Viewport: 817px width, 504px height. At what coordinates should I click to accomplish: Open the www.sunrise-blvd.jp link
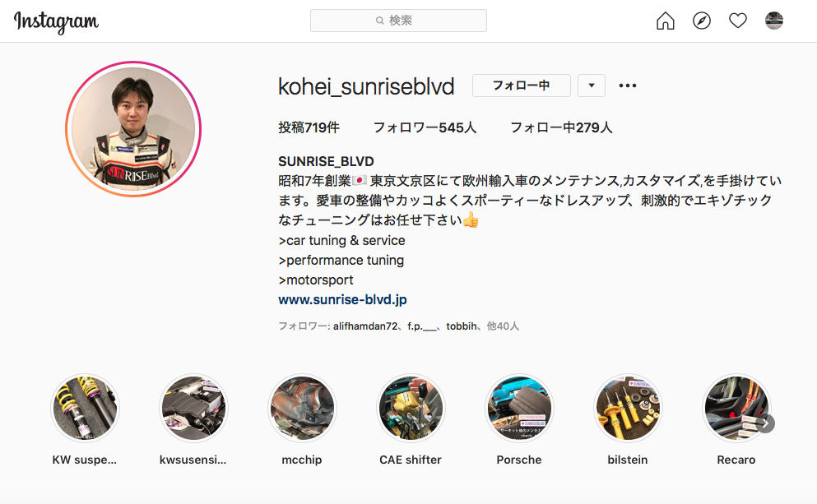tap(342, 300)
